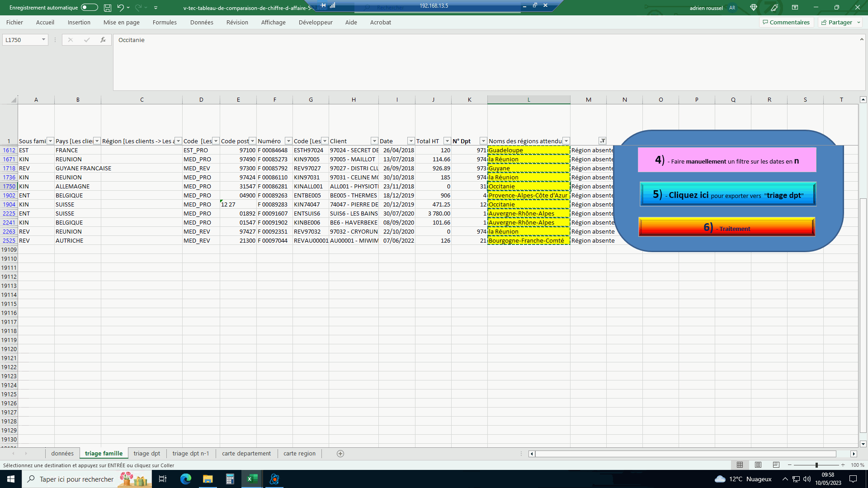Click the zoom slider handle
The width and height of the screenshot is (868, 488).
pyautogui.click(x=816, y=465)
